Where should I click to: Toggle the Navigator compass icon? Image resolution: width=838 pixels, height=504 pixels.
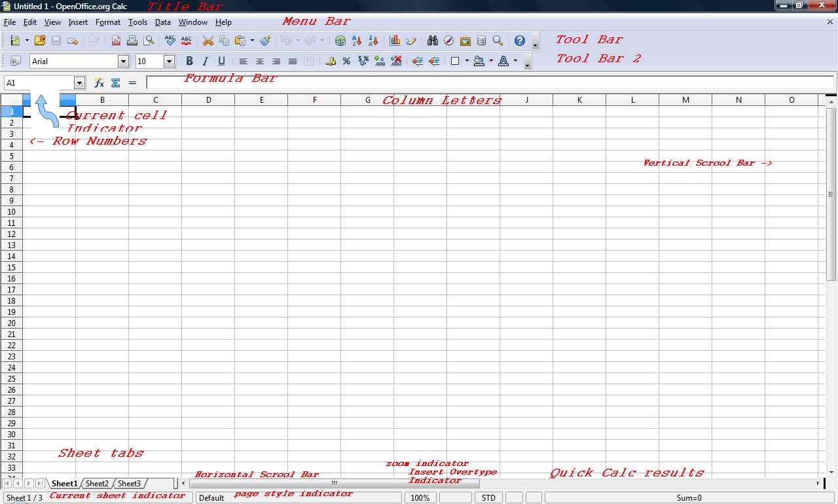[x=449, y=41]
